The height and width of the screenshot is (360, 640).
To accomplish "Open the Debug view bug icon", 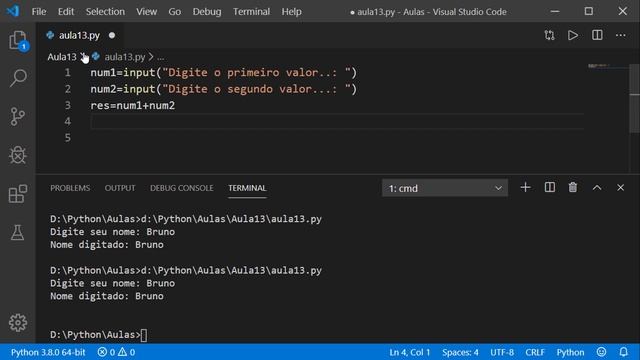I will 18,155.
